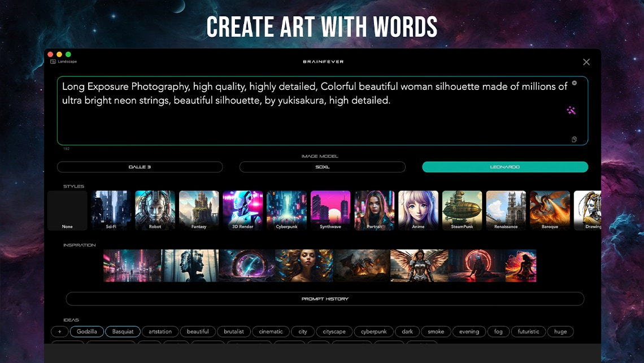Screen dimensions: 644x363
Task: Pick the Anime style preset
Action: (418, 210)
